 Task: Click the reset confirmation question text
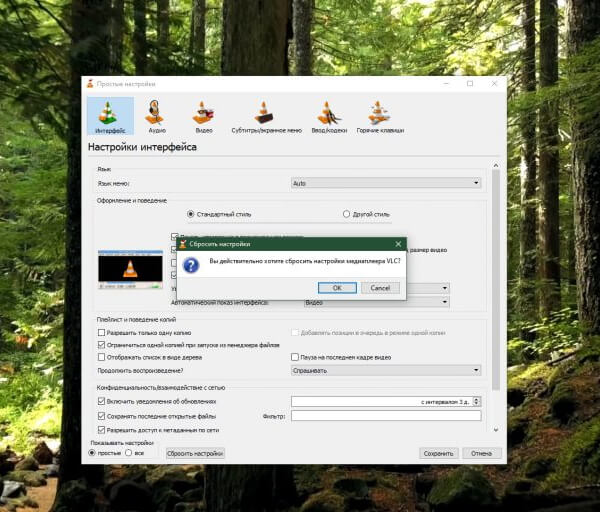(x=305, y=261)
